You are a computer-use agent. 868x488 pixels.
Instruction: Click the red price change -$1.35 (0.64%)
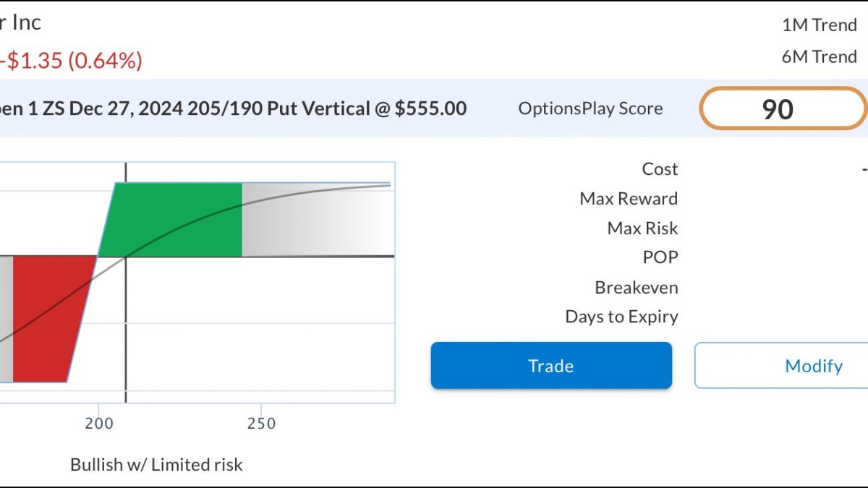71,61
